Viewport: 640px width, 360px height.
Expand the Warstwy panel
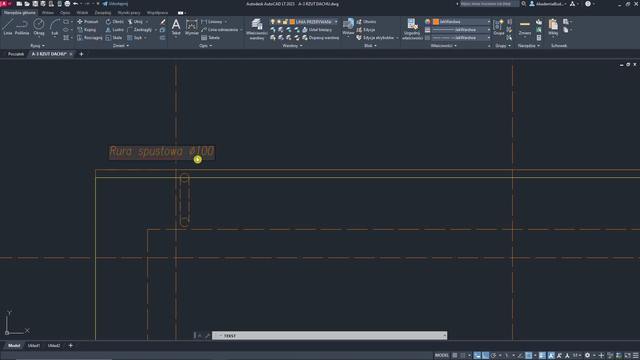click(292, 46)
